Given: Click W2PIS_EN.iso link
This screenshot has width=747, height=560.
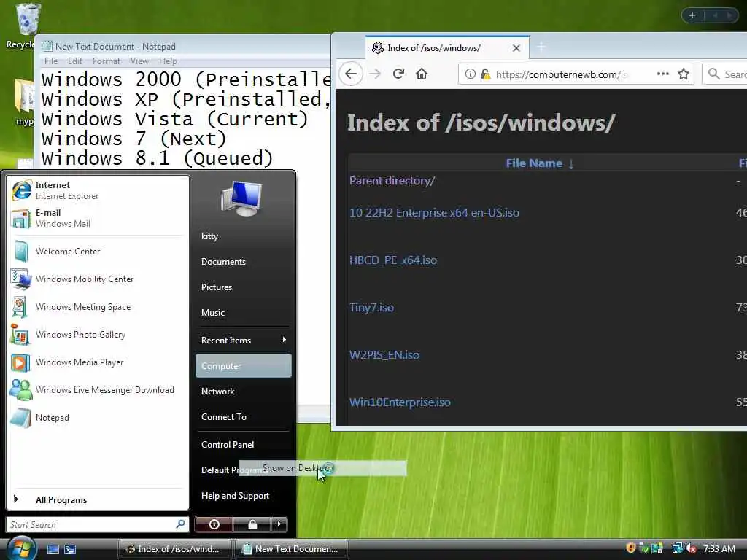Looking at the screenshot, I should coord(384,355).
